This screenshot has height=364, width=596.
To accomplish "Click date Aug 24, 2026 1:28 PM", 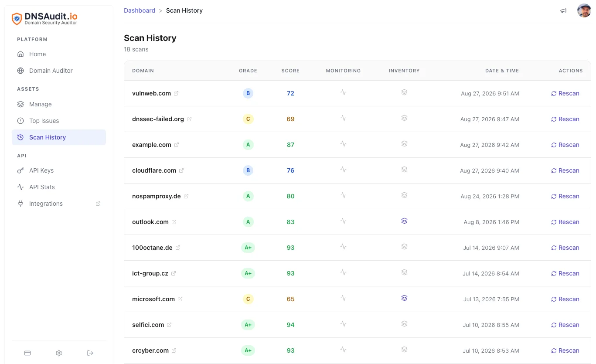I will coord(490,197).
